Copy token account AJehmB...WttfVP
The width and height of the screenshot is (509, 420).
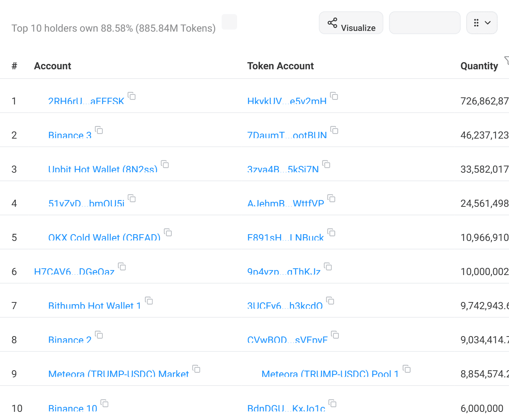[332, 198]
